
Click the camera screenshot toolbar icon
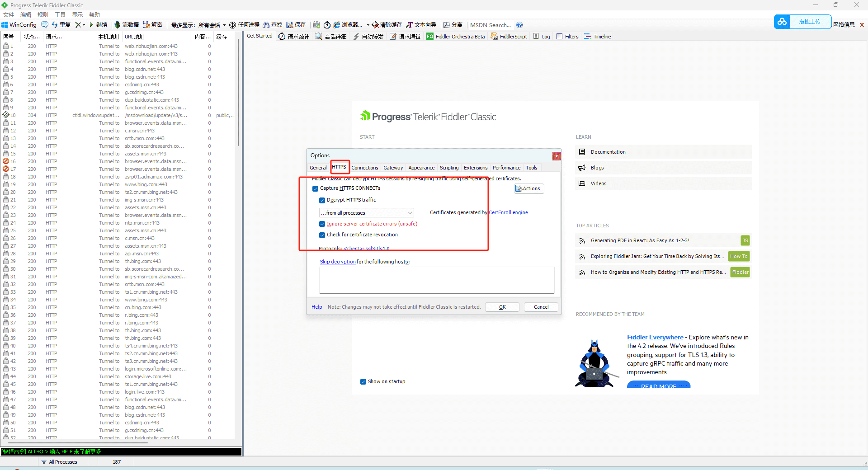tap(316, 25)
